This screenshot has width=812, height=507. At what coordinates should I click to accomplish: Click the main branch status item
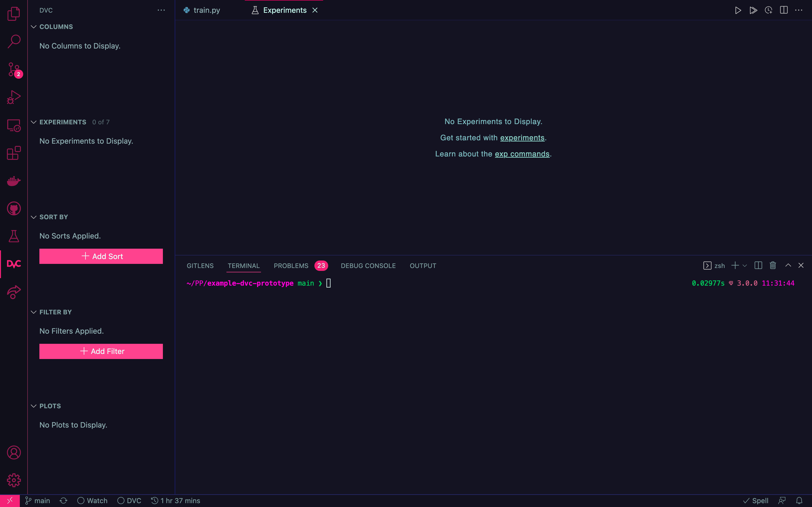38,501
